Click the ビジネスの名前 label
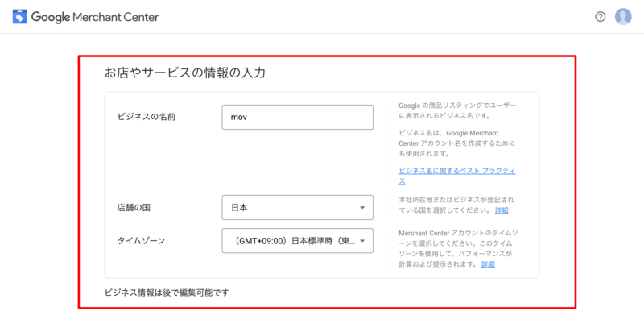644x332 pixels. tap(147, 117)
